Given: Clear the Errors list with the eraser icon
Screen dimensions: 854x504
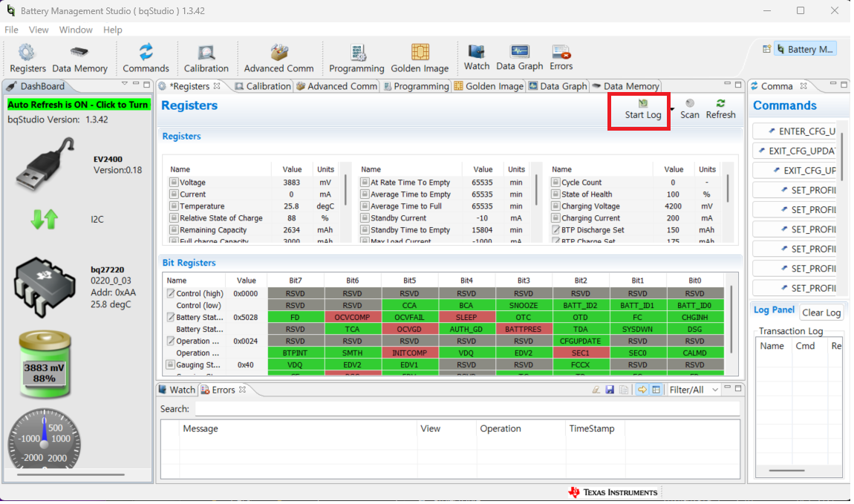Looking at the screenshot, I should (596, 390).
